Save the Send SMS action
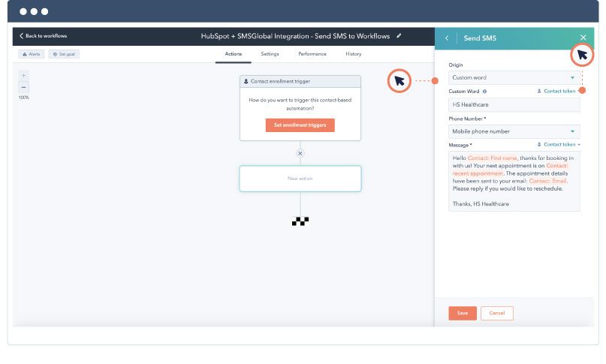This screenshot has width=606, height=364. (463, 314)
